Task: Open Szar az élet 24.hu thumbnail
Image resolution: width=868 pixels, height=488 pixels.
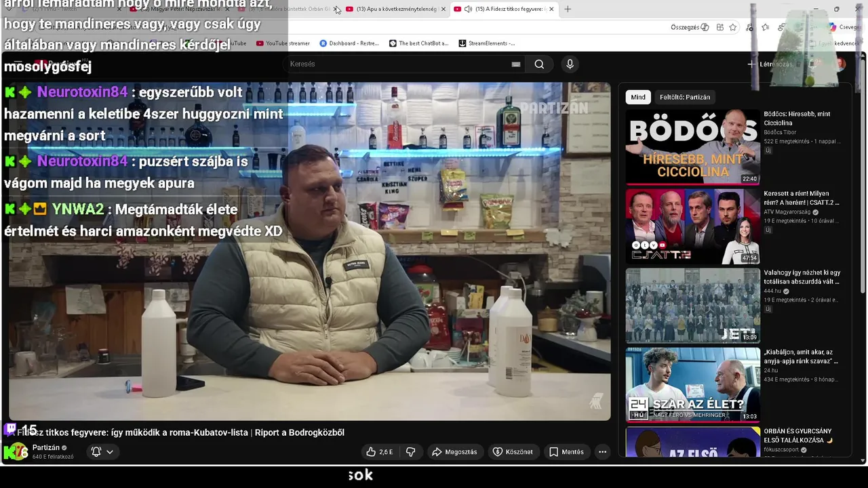Action: tap(692, 384)
